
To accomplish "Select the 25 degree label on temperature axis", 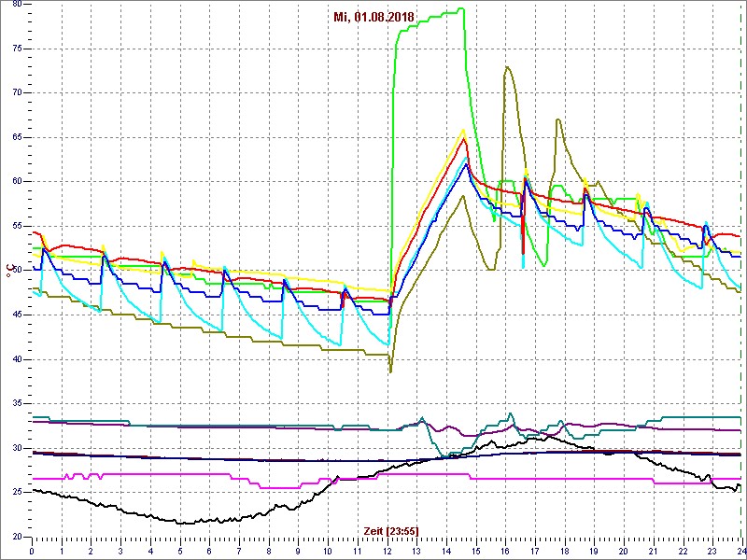I will tap(16, 492).
